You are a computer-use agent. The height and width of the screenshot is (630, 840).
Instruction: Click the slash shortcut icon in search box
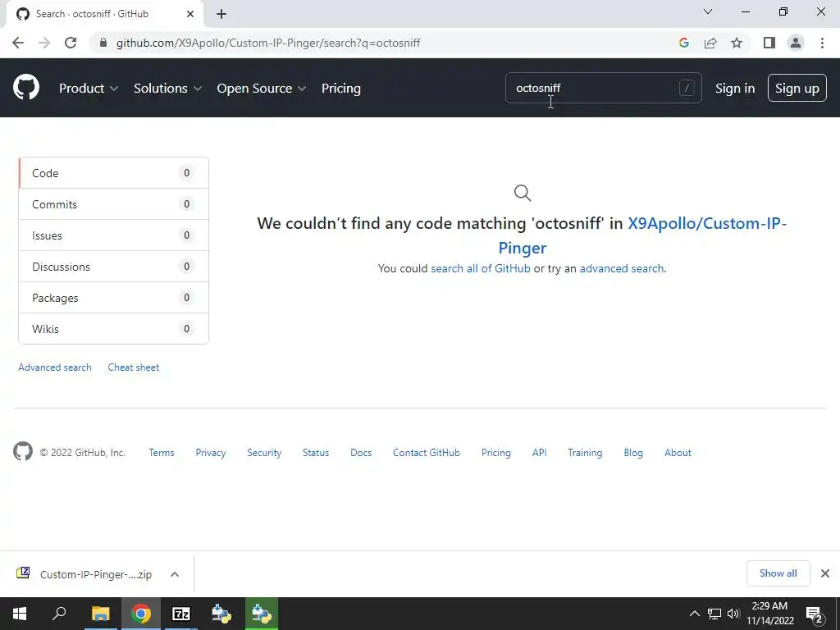687,88
